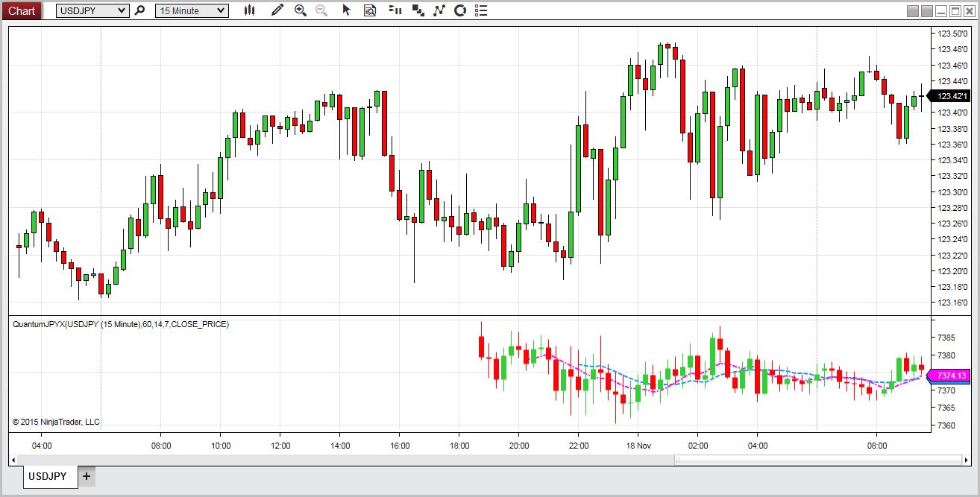Click the 22:00 time axis label
Image resolution: width=980 pixels, height=497 pixels.
pyautogui.click(x=579, y=446)
